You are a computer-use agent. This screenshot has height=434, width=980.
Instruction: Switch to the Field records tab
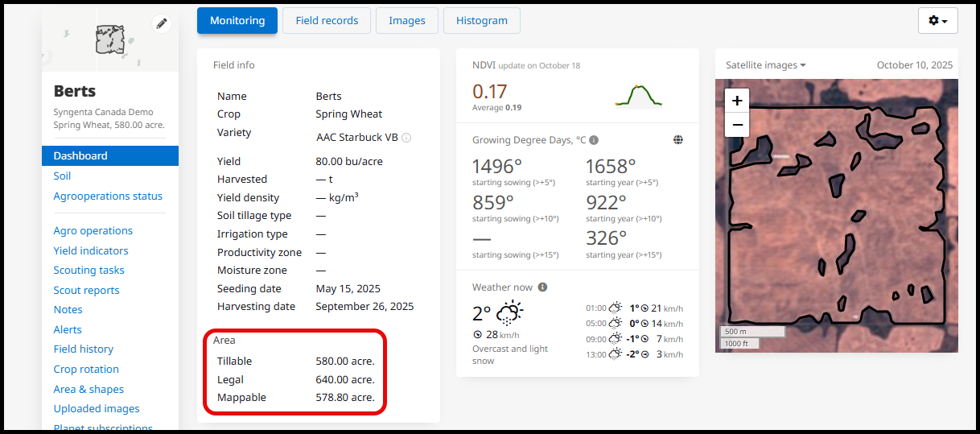coord(326,21)
